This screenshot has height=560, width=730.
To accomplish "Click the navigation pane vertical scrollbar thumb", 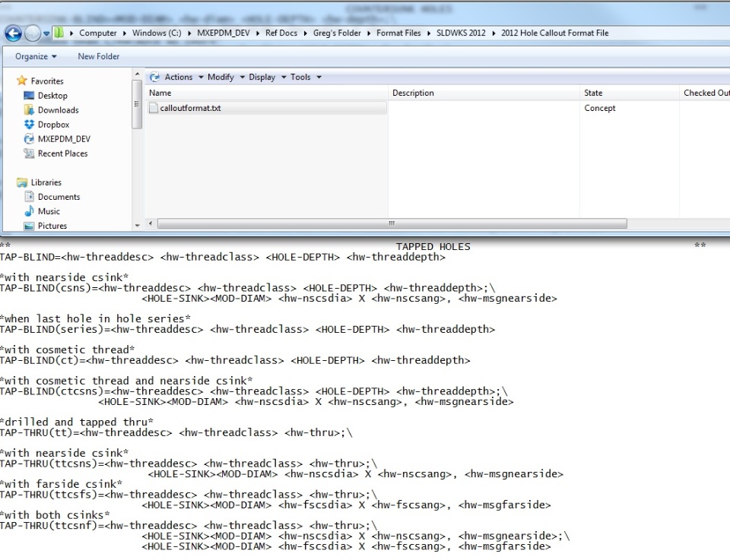I will pyautogui.click(x=136, y=104).
